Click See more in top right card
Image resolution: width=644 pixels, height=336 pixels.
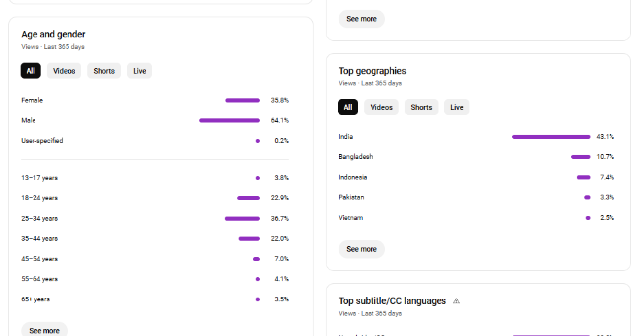(x=362, y=19)
